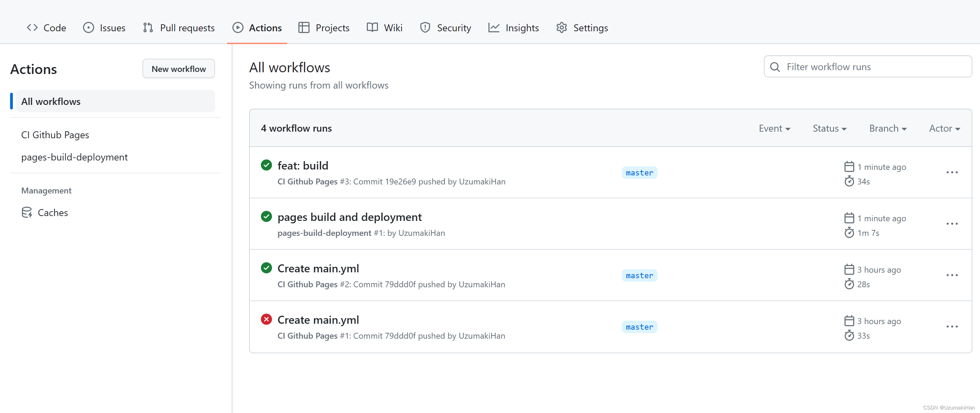Expand the Branch filter dropdown
Image resolution: width=980 pixels, height=413 pixels.
pos(888,128)
